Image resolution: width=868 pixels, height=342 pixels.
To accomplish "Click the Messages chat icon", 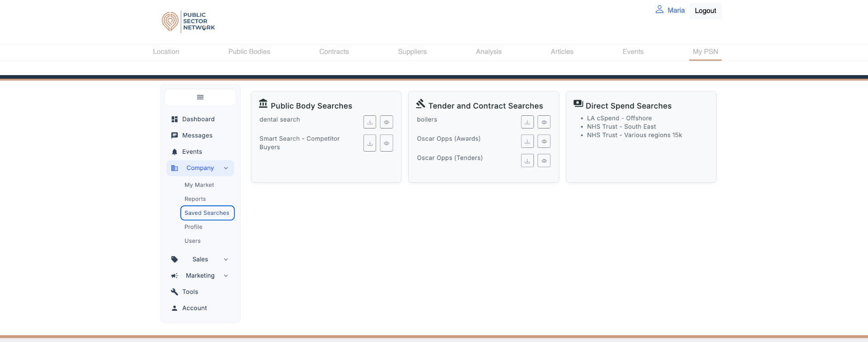I will click(175, 136).
